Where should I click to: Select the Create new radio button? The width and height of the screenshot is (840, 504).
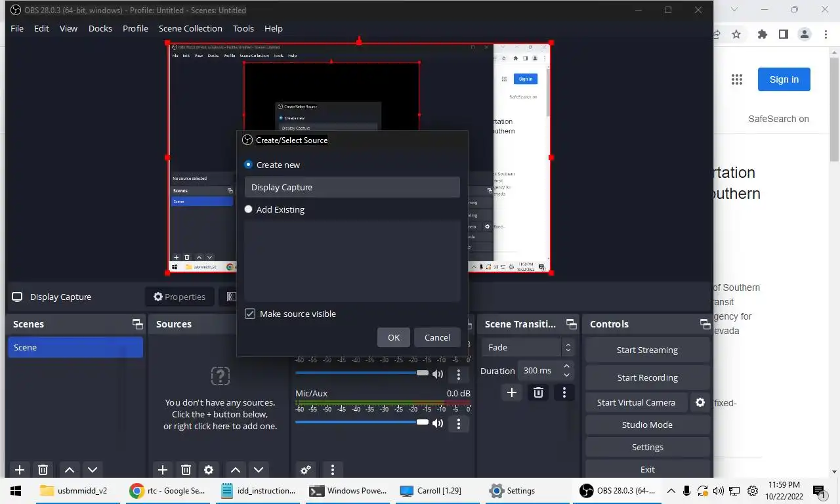tap(248, 165)
